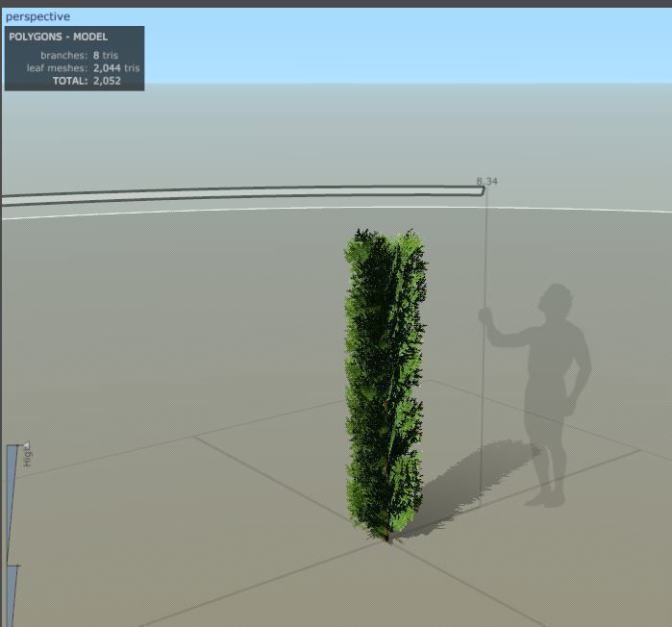Image resolution: width=672 pixels, height=627 pixels.
Task: Click the POLYGONS - MODEL overlay title
Action: [58, 37]
